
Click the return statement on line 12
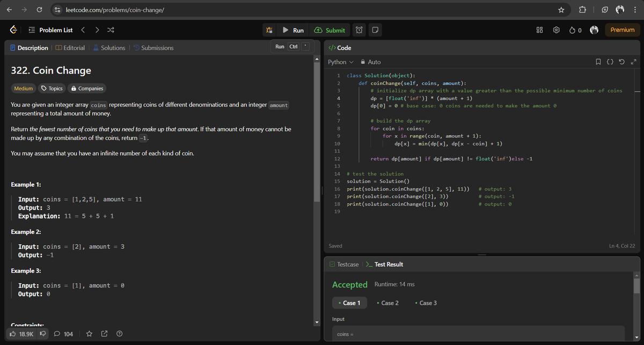pyautogui.click(x=451, y=159)
